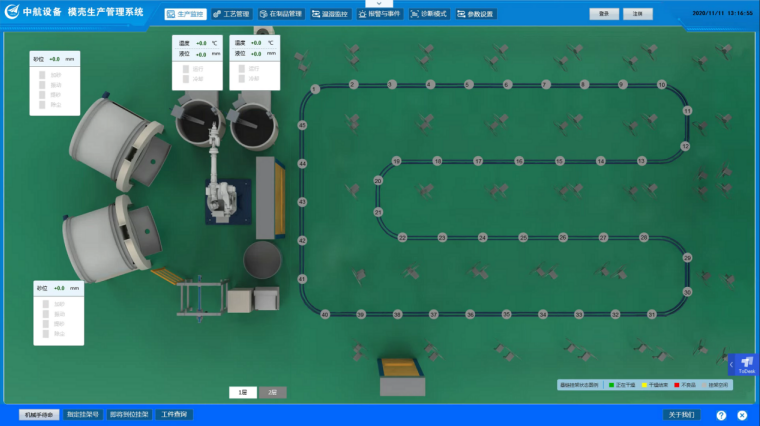Click the 工件查询 workpiece query button
The width and height of the screenshot is (760, 426).
pyautogui.click(x=174, y=415)
